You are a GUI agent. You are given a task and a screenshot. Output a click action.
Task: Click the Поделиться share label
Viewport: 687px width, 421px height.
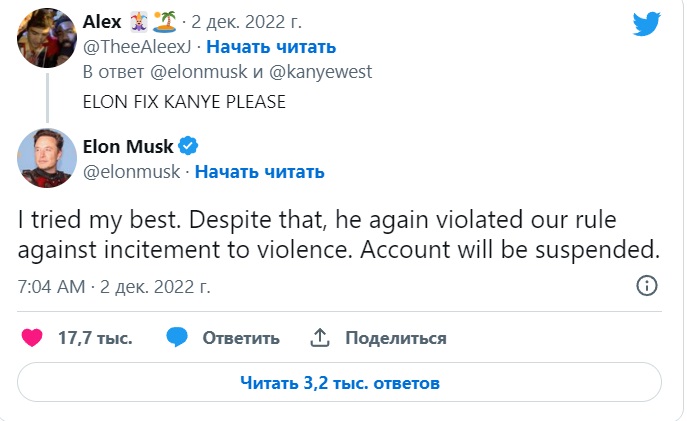[x=396, y=338]
